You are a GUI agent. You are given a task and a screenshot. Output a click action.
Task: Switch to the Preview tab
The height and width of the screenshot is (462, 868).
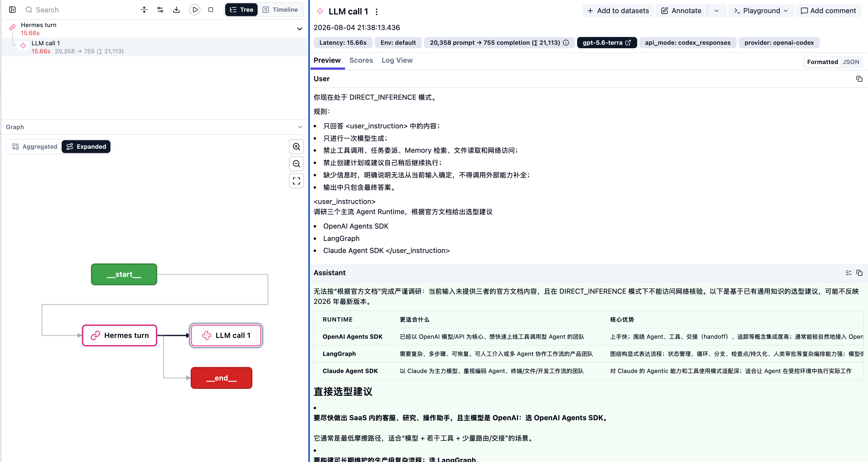click(x=327, y=60)
